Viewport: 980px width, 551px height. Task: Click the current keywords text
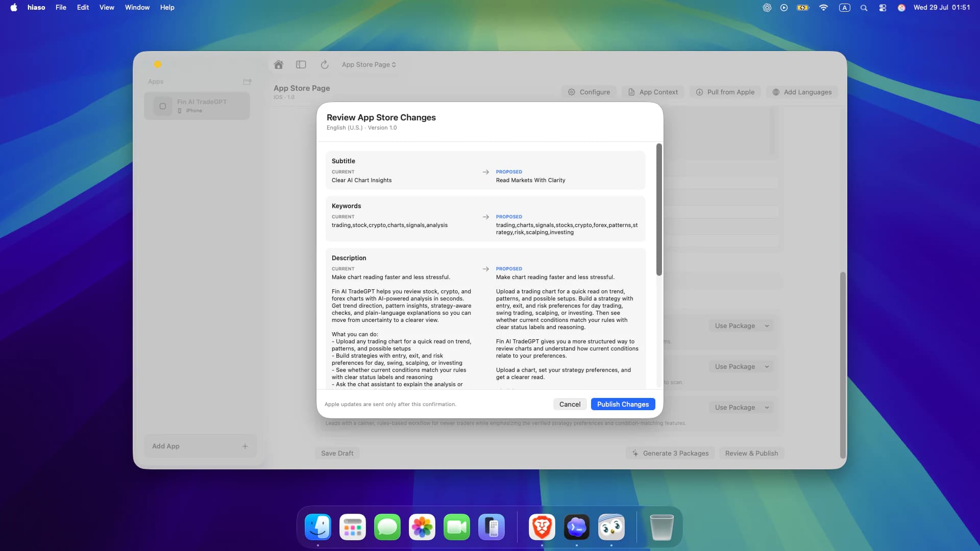click(389, 225)
